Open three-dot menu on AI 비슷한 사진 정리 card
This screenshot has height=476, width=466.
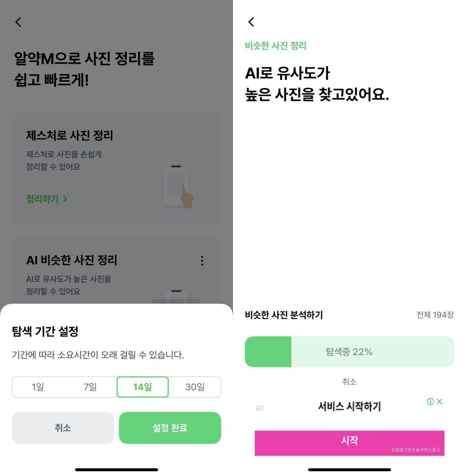click(202, 260)
